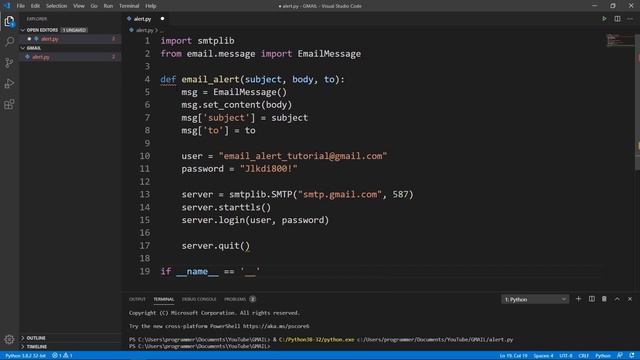This screenshot has height=360, width=640.
Task: Maximize the panel with up chevron
Action: [617, 299]
